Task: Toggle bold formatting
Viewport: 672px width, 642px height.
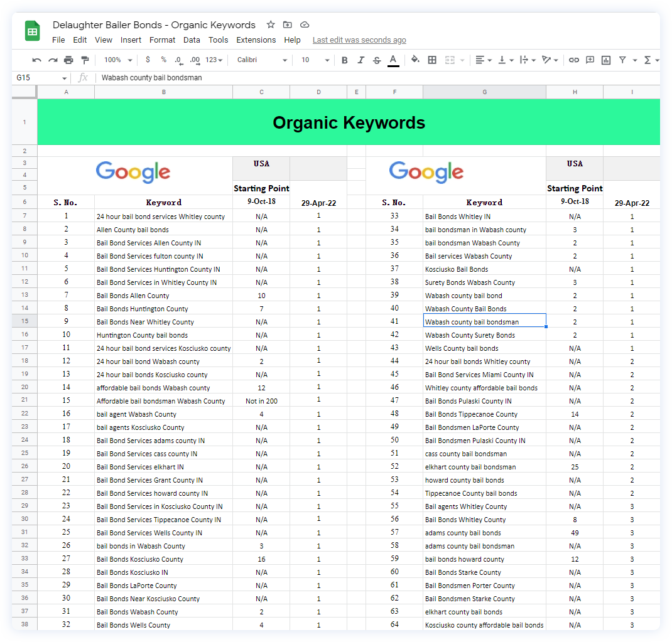Action: (x=344, y=60)
